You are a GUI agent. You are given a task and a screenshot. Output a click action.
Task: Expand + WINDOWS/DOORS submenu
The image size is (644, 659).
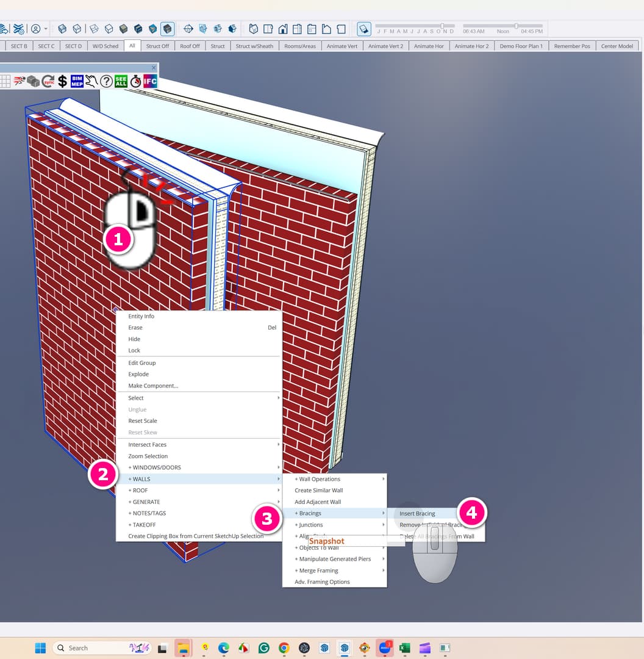tap(199, 467)
